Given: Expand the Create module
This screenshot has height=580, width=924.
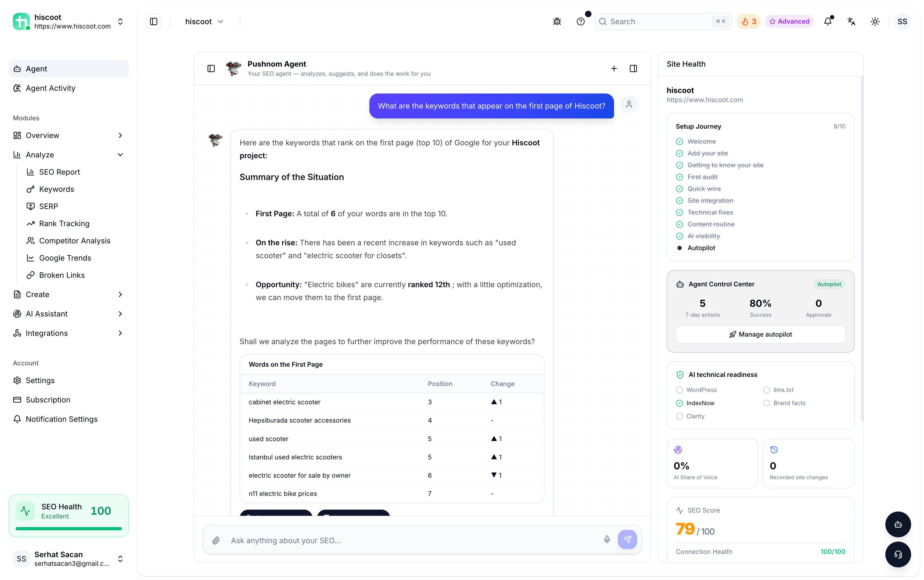Looking at the screenshot, I should (69, 294).
